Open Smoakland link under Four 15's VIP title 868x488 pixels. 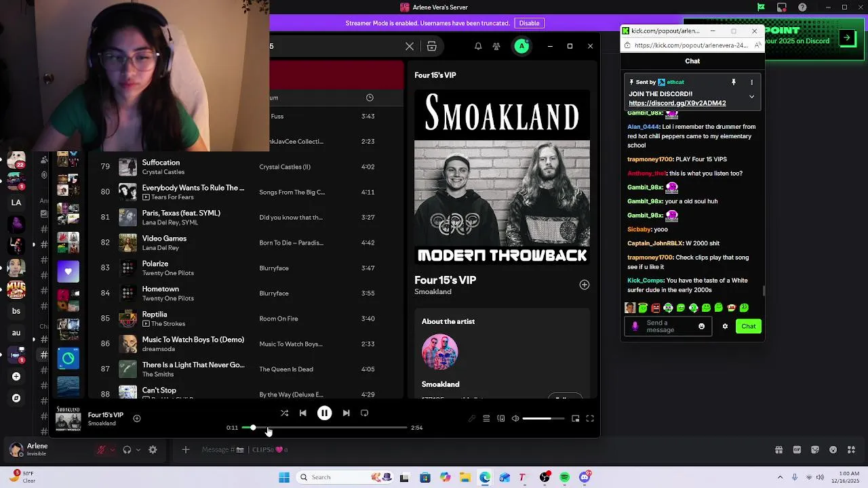tap(433, 291)
